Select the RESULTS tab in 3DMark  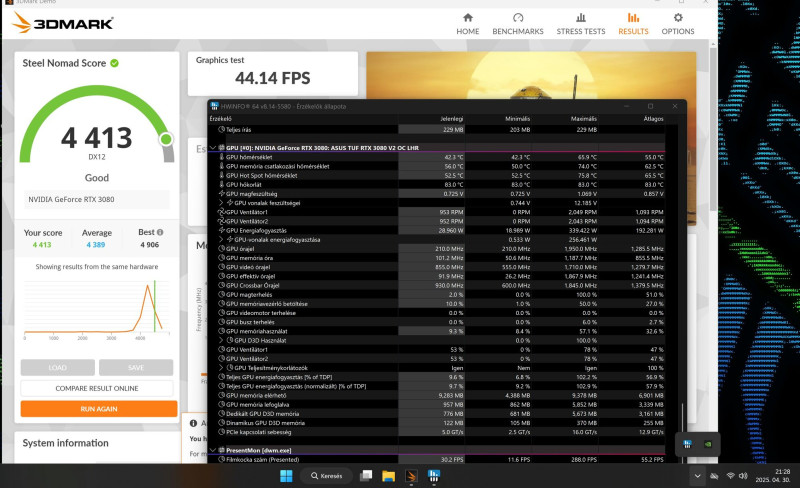pos(633,24)
